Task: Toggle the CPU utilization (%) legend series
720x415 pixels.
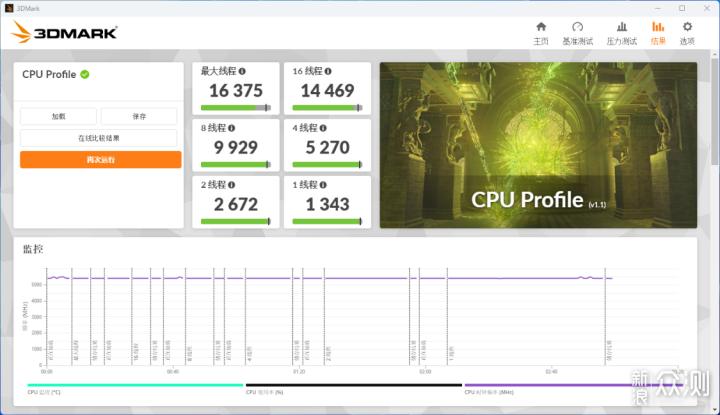Action: pyautogui.click(x=267, y=392)
